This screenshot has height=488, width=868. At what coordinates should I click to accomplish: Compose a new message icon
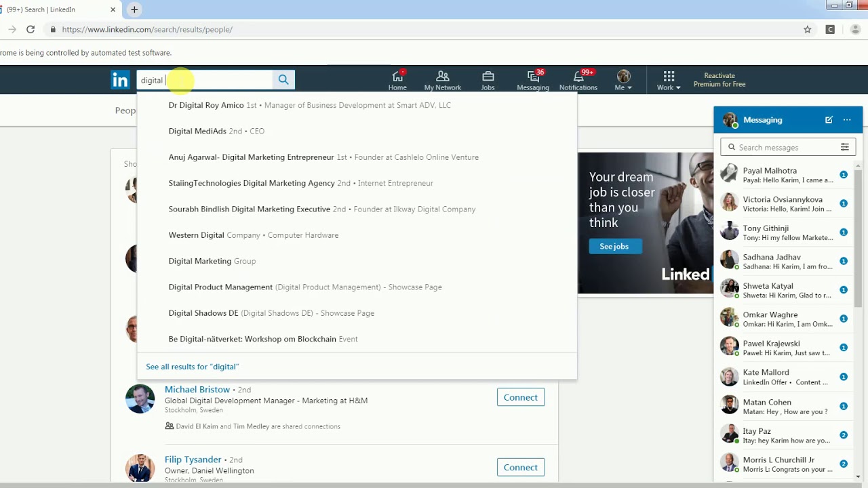(x=829, y=120)
